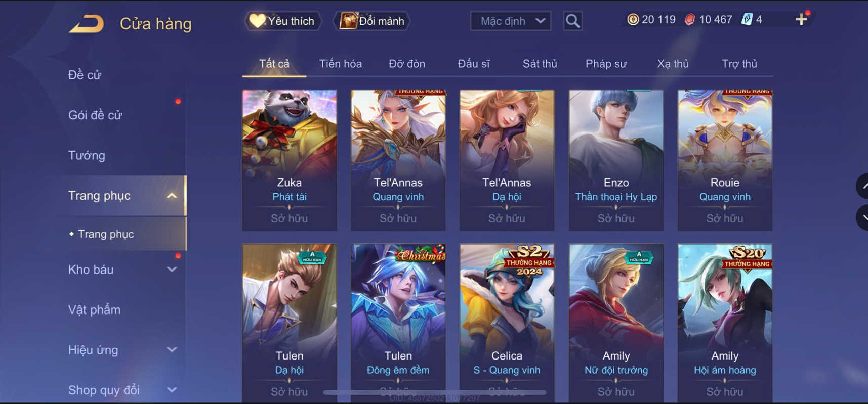This screenshot has height=404, width=868.
Task: Switch to the Sát thủ tab
Action: point(540,64)
